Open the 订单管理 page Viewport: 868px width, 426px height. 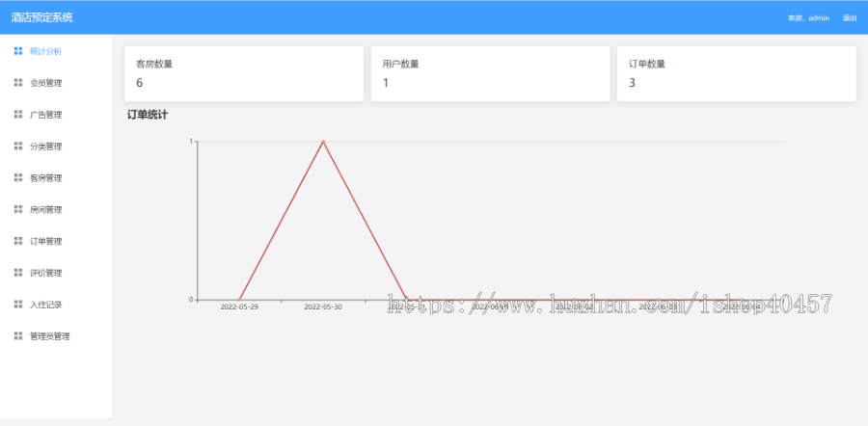pos(56,241)
